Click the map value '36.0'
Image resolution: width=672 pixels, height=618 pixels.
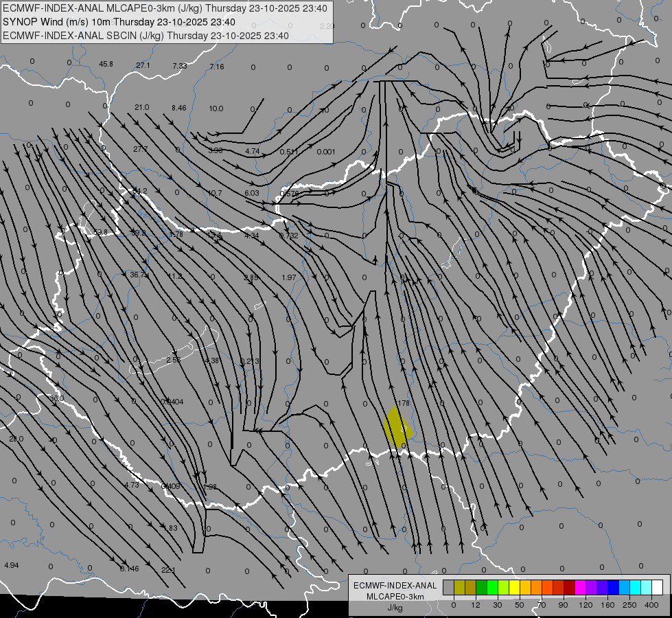click(56, 398)
